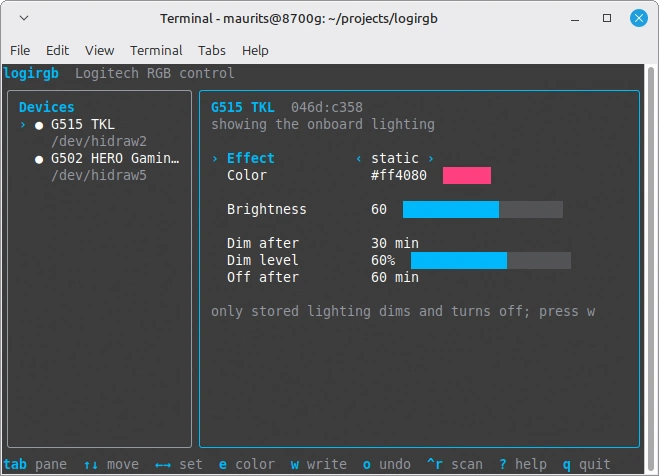Click the white dot beside G502 HERO
This screenshot has width=659, height=476.
click(39, 159)
